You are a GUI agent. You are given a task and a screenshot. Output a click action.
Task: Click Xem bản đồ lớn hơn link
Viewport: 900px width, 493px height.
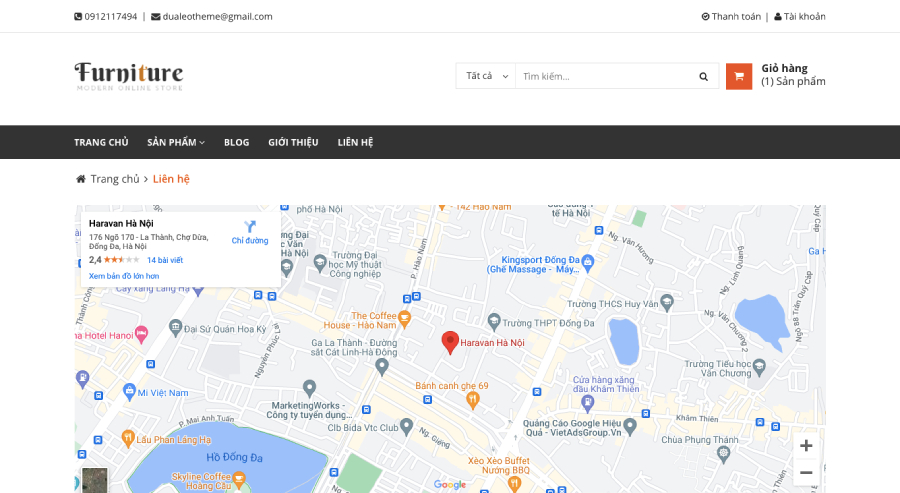coord(124,276)
